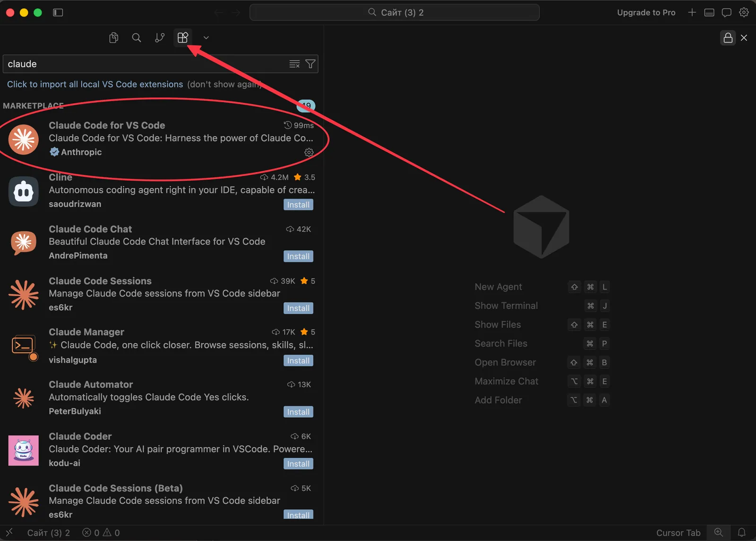Install the Claude Manager extension
Image resolution: width=756 pixels, height=541 pixels.
tap(298, 361)
